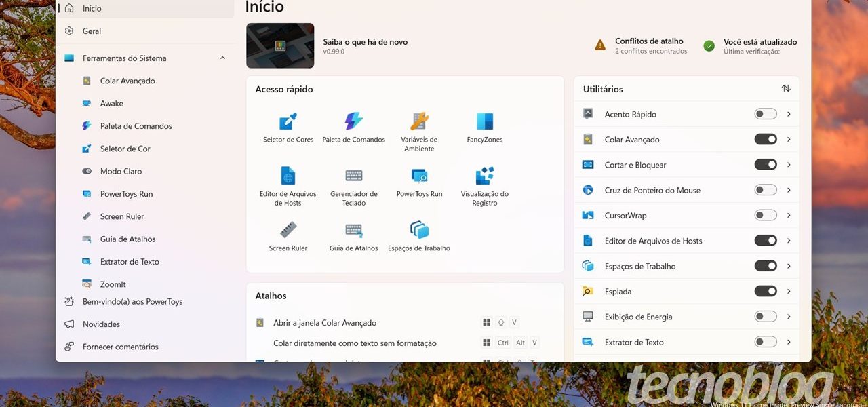Viewport: 868px width, 407px height.
Task: Click the Geral gear icon in sidebar
Action: (69, 31)
